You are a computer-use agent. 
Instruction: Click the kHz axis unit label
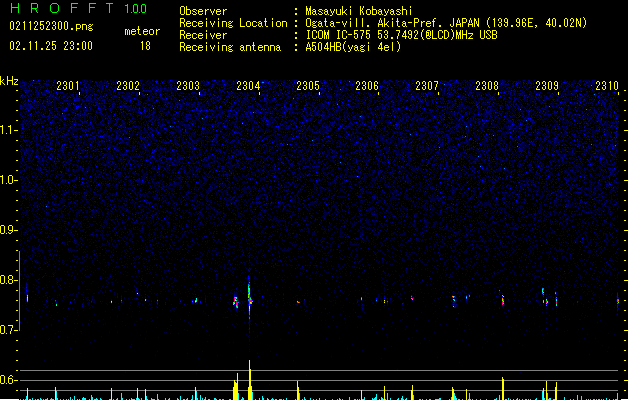(9, 81)
